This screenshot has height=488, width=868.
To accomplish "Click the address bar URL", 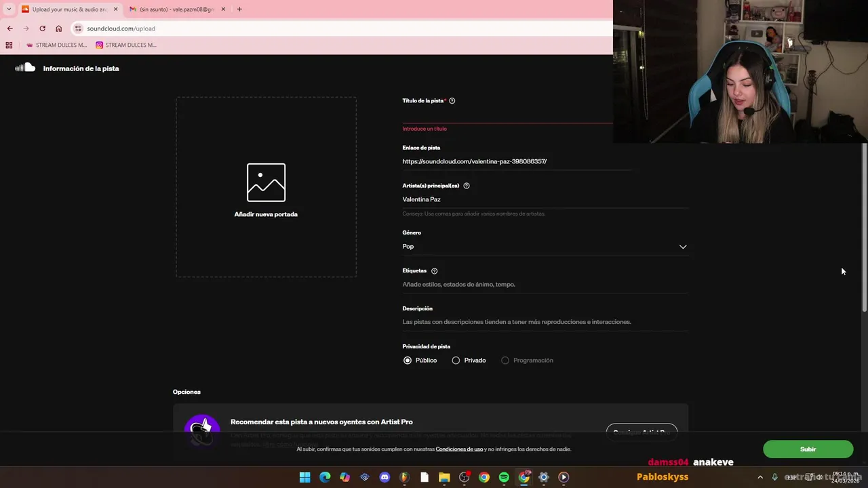I will 121,28.
